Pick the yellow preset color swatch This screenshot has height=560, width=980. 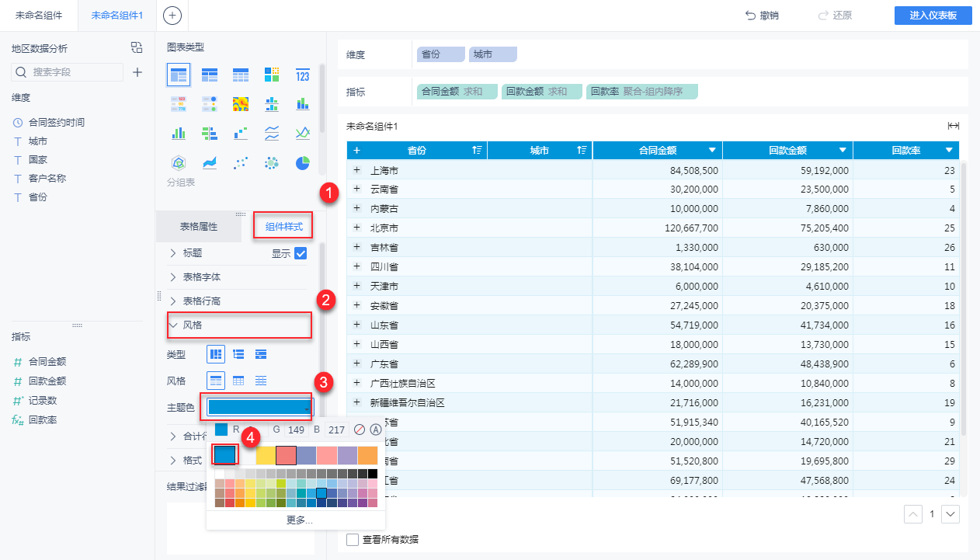[x=266, y=455]
